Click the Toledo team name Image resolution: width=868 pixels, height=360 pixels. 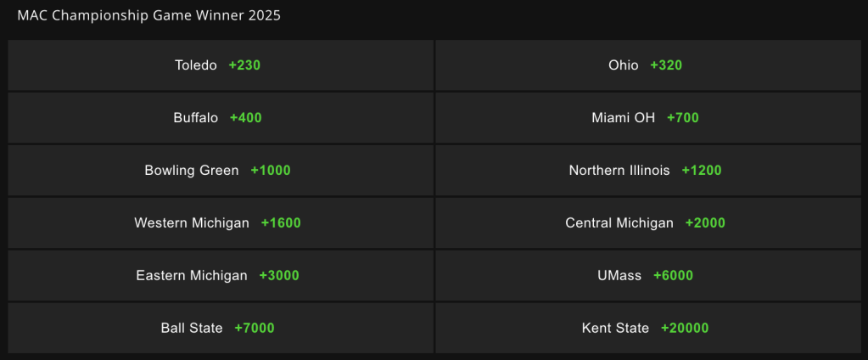click(x=196, y=65)
